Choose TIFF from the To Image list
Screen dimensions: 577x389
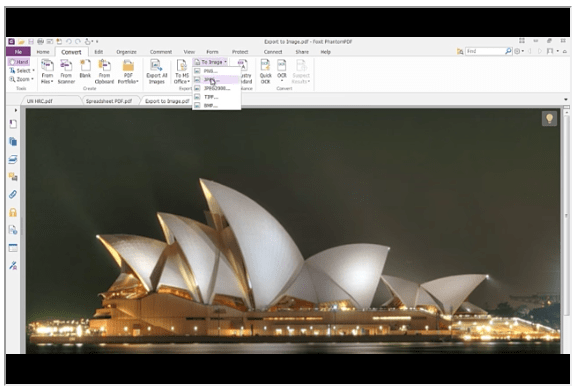pyautogui.click(x=216, y=97)
